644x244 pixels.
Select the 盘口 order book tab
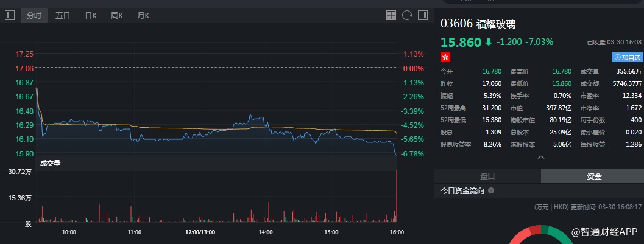(x=487, y=176)
